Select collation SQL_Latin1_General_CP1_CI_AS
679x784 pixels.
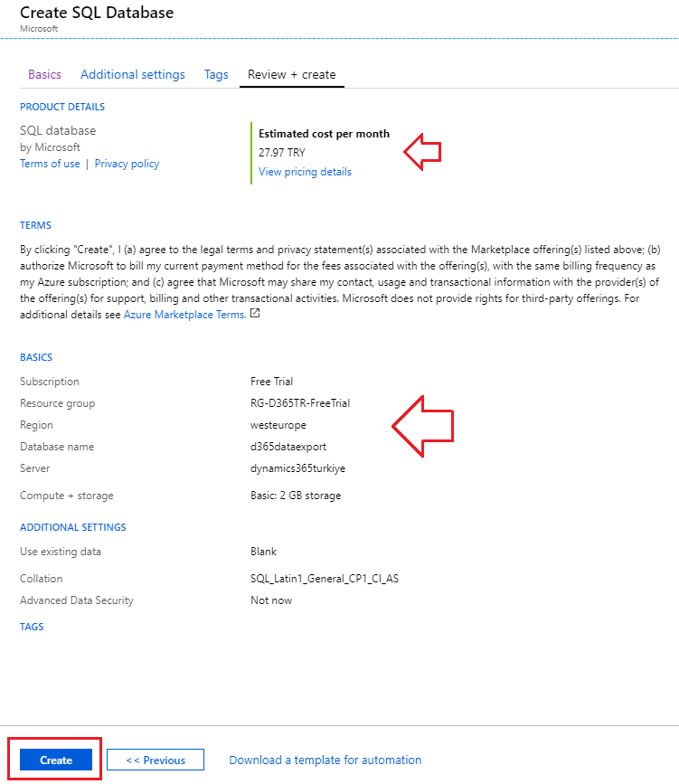click(x=325, y=579)
